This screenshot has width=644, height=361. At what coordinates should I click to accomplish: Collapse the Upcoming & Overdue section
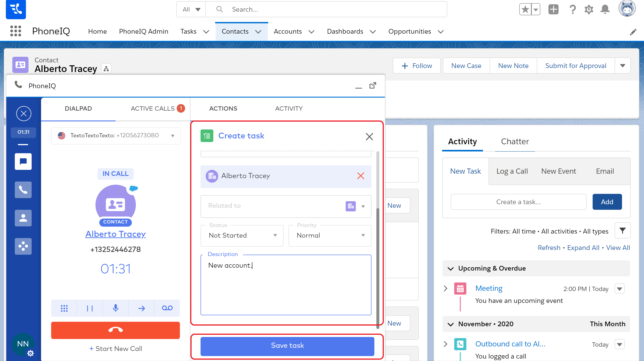450,269
